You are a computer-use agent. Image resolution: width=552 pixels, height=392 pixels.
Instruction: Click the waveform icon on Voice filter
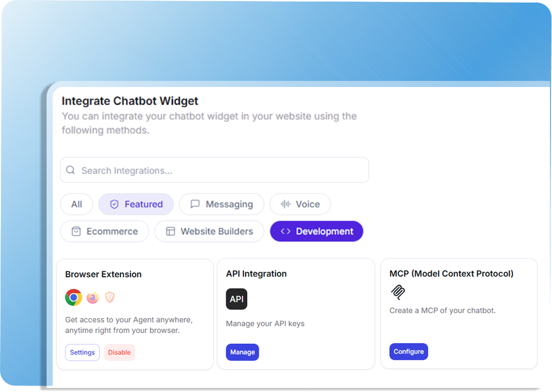coord(286,204)
